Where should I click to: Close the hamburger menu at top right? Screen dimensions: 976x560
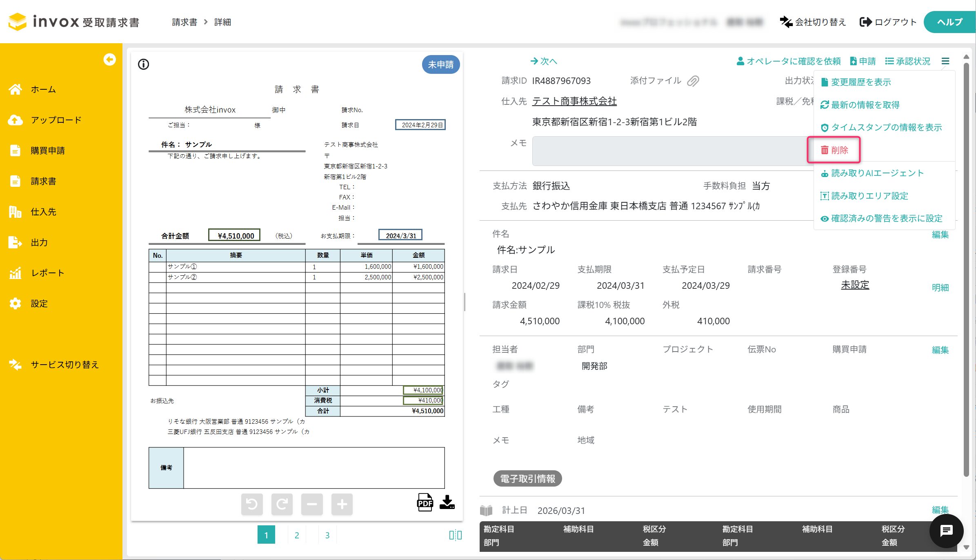coord(945,61)
